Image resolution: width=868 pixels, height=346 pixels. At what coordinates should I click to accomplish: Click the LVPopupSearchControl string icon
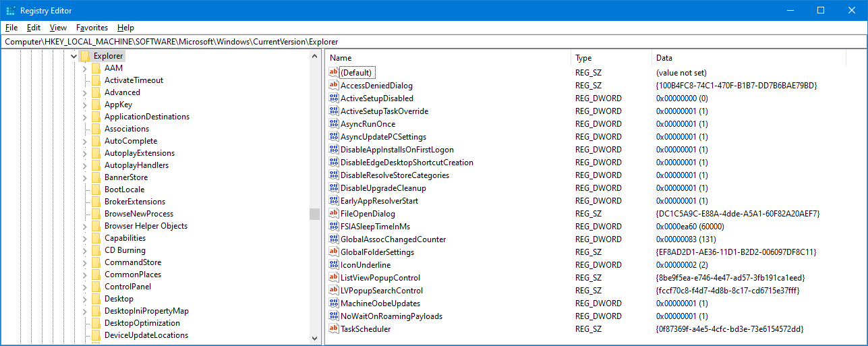pyautogui.click(x=334, y=291)
